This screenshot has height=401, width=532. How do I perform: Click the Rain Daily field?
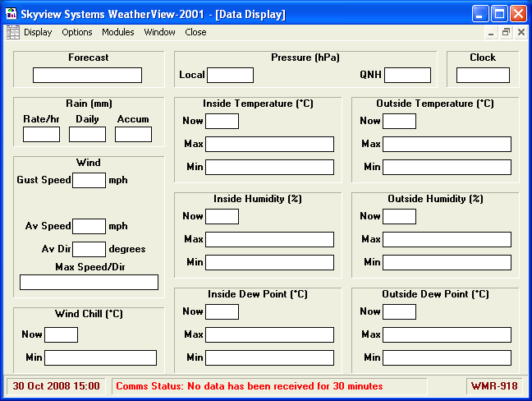tap(87, 135)
